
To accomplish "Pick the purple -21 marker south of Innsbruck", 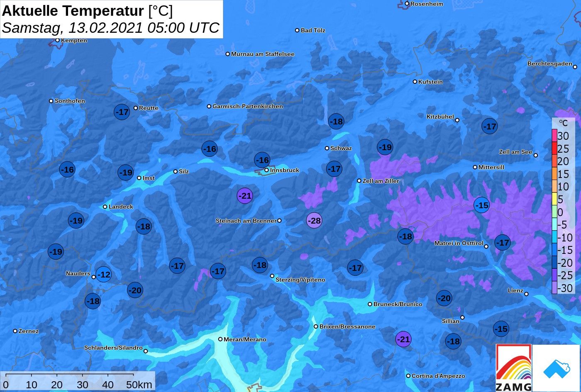I will pos(245,195).
